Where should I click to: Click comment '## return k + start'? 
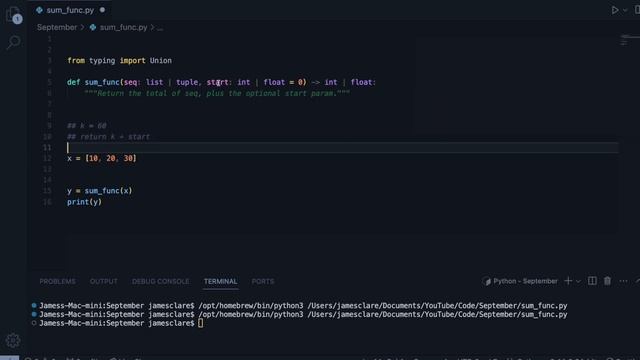(x=109, y=137)
